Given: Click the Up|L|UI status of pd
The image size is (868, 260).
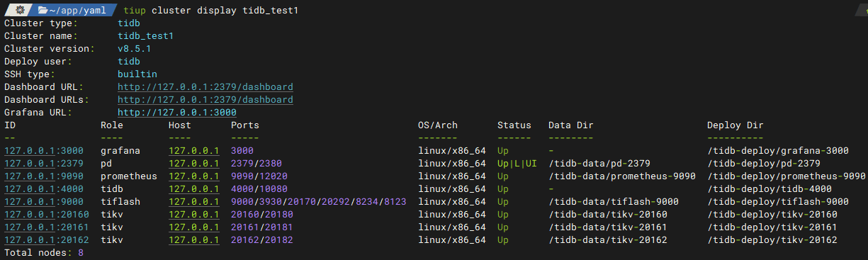Looking at the screenshot, I should click(517, 164).
